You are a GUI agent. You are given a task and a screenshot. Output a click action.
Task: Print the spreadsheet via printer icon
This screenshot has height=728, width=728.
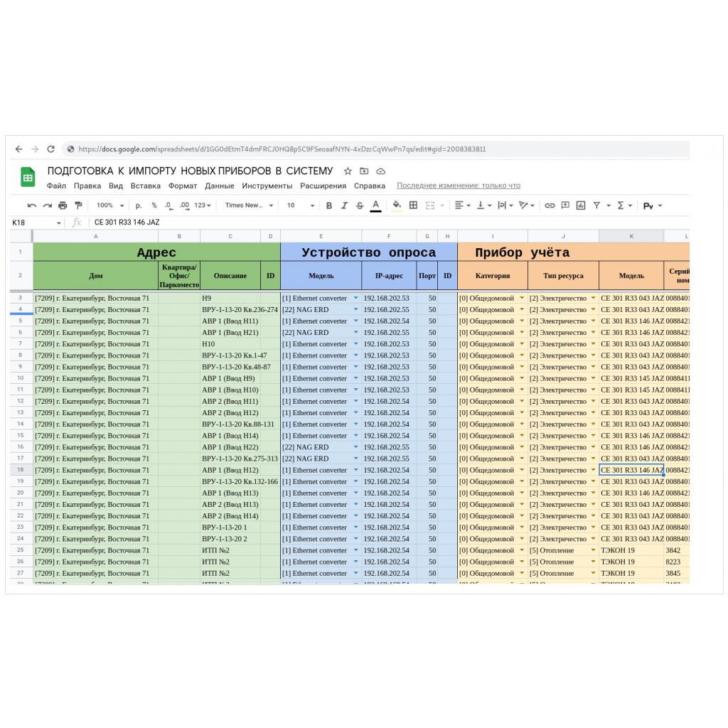click(x=63, y=205)
